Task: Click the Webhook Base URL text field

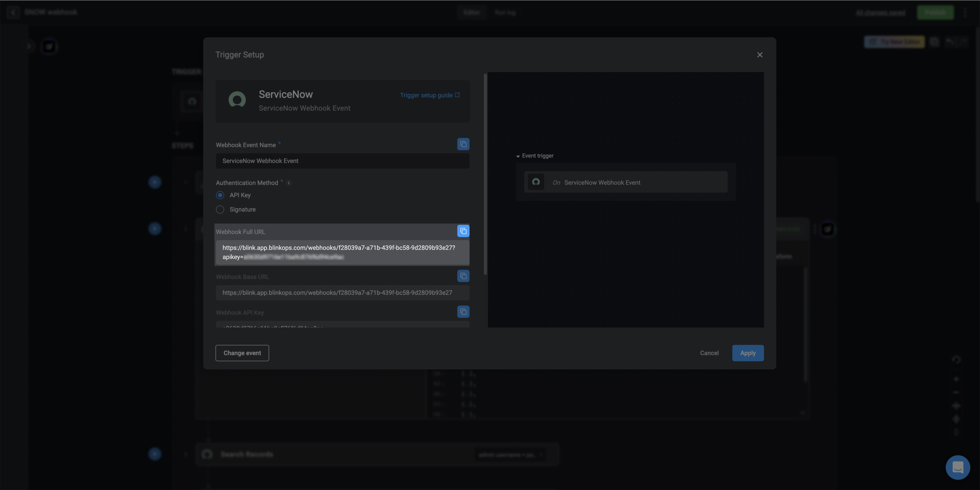Action: pyautogui.click(x=342, y=293)
